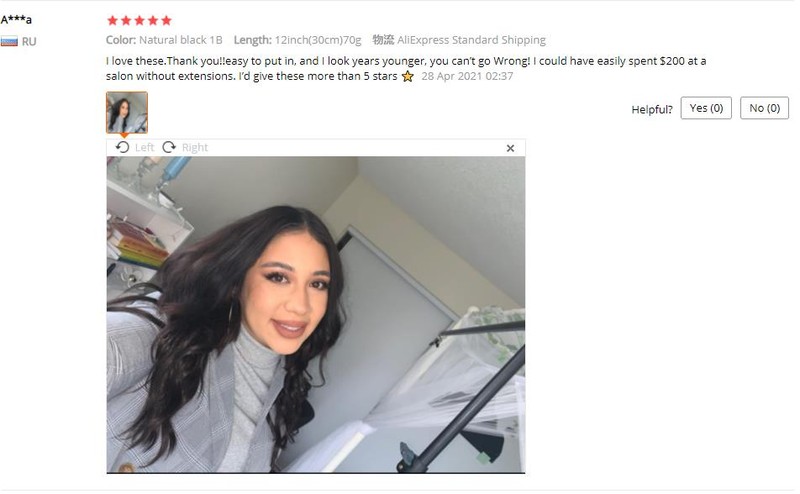Screen dimensions: 800x494
Task: Click the yellow star emoji after review text
Action: click(x=408, y=77)
